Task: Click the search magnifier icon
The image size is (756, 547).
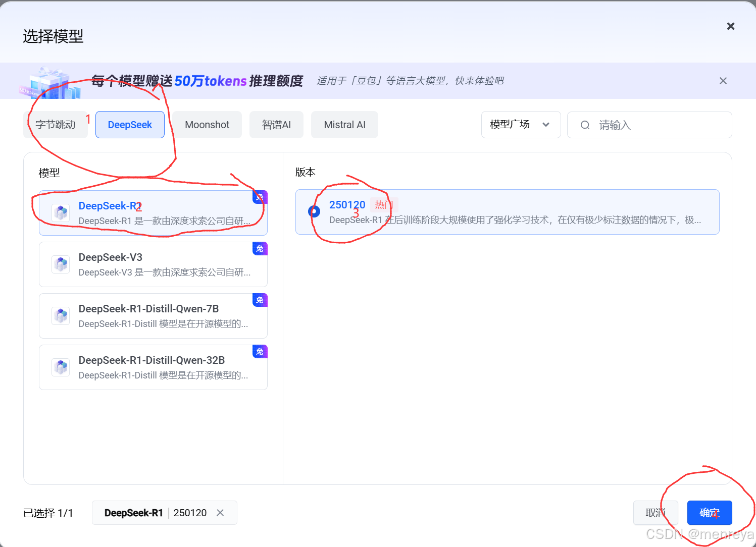Action: (x=585, y=125)
